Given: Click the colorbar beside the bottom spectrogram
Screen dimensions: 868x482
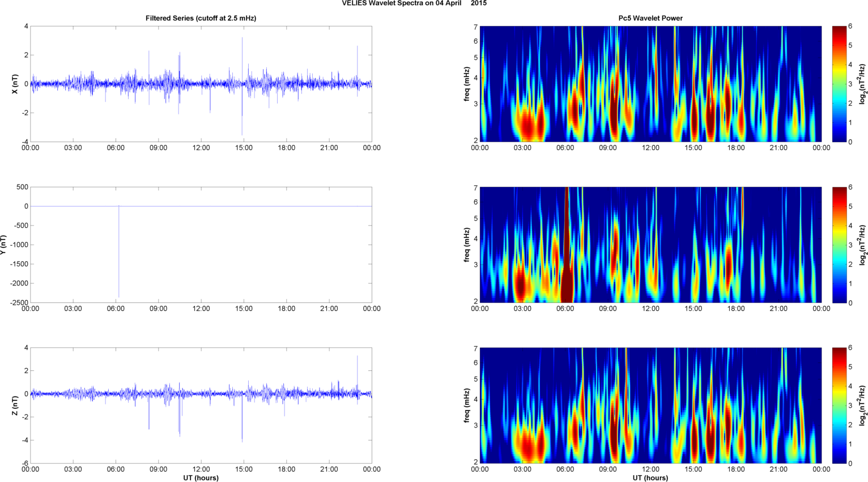Looking at the screenshot, I should [839, 406].
